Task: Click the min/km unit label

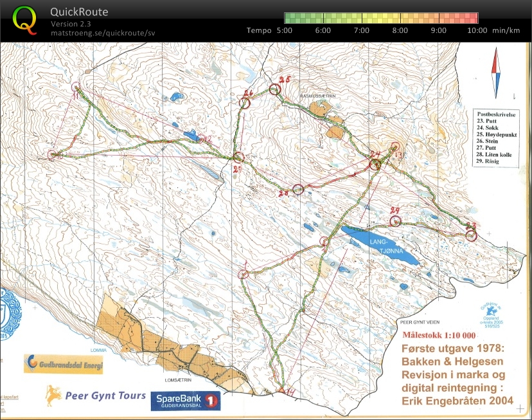Action: click(x=506, y=30)
